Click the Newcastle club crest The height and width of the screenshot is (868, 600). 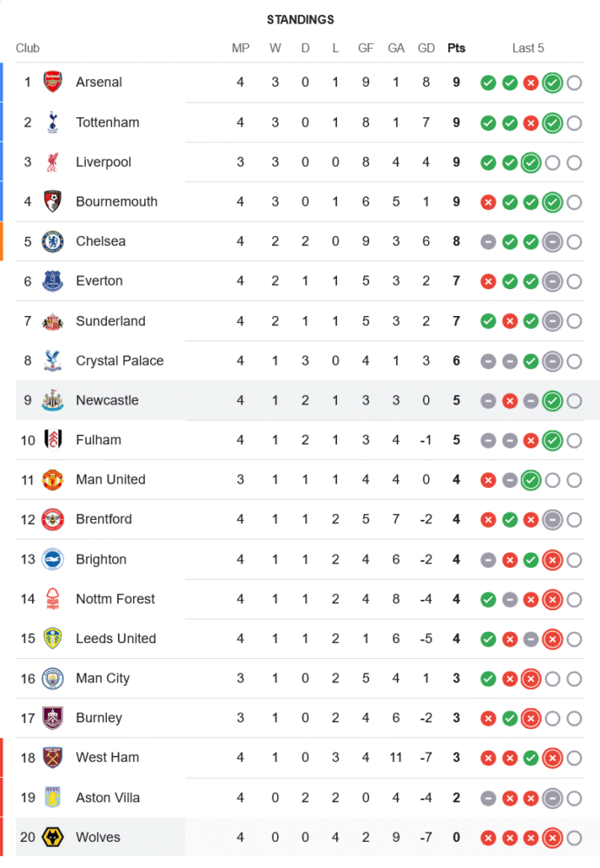point(53,400)
